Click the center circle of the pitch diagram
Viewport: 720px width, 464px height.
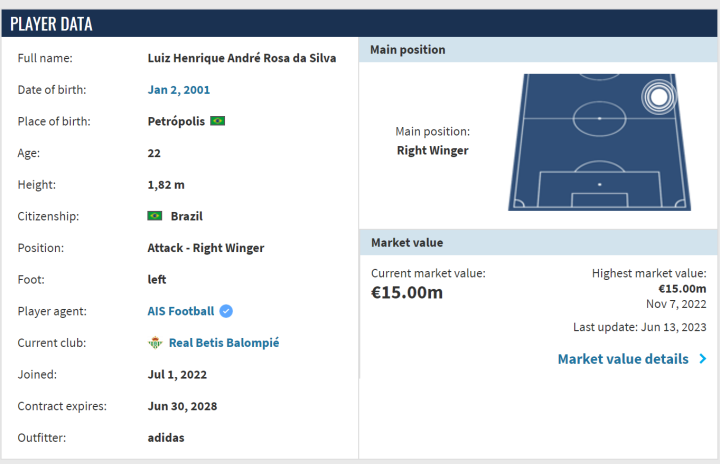point(599,119)
